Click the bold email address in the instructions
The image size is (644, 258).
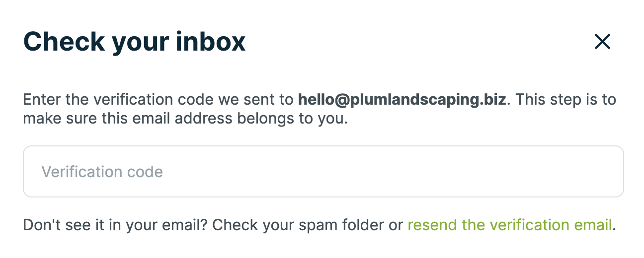(402, 100)
